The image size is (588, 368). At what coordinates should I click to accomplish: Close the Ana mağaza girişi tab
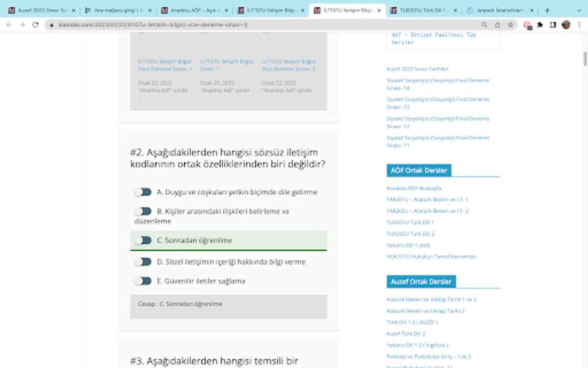[x=150, y=10]
